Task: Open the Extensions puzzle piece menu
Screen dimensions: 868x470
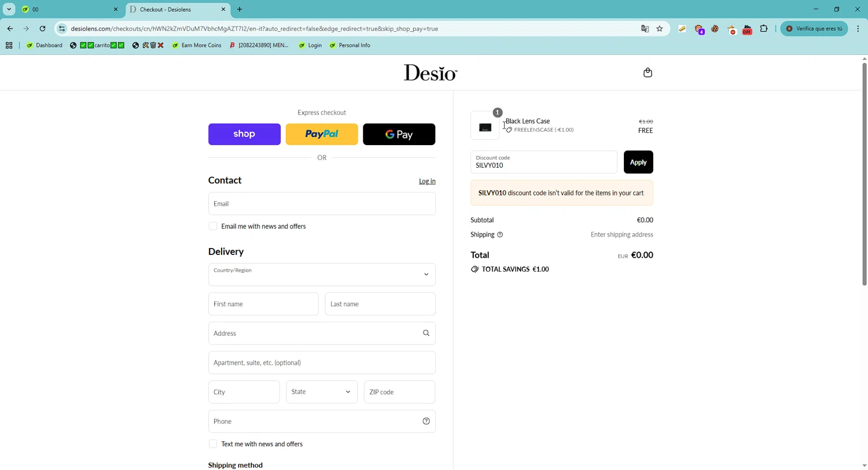Action: click(x=764, y=28)
